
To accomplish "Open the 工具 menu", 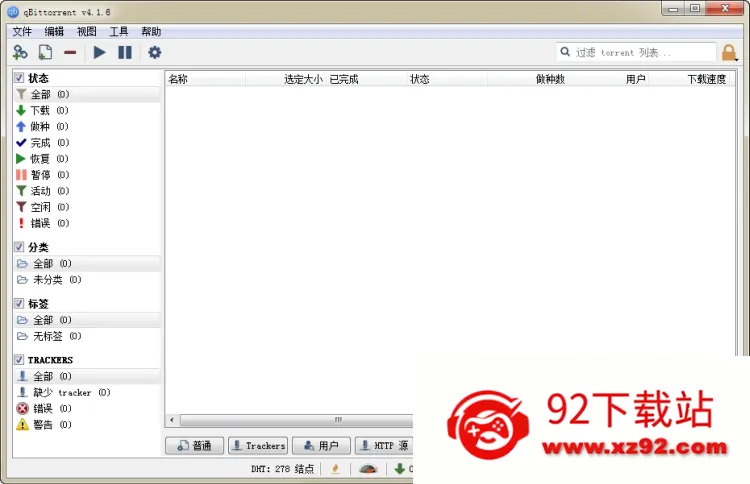I will tap(119, 32).
